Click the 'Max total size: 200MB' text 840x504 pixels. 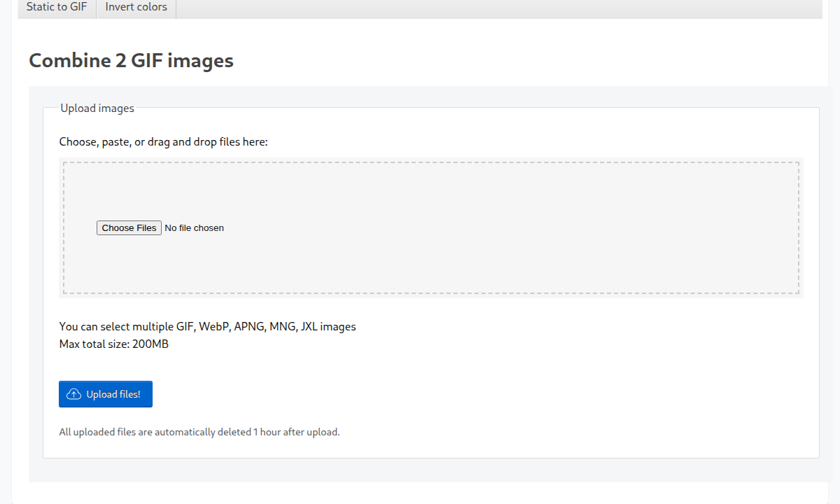click(114, 344)
